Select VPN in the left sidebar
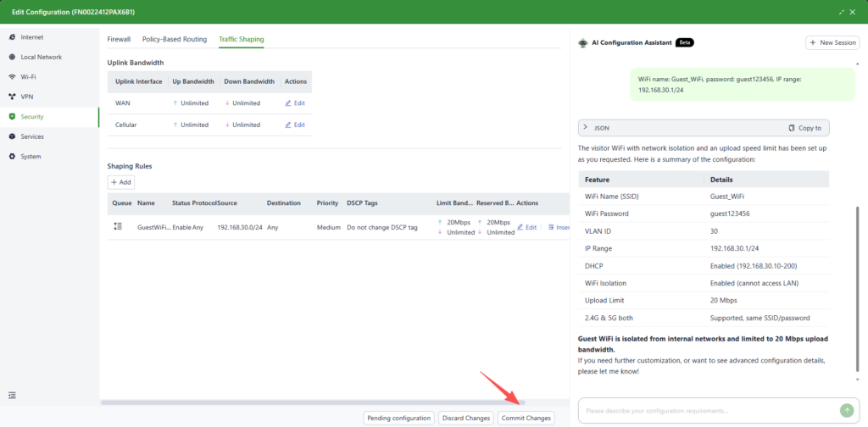Viewport: 868px width, 427px height. coord(26,97)
